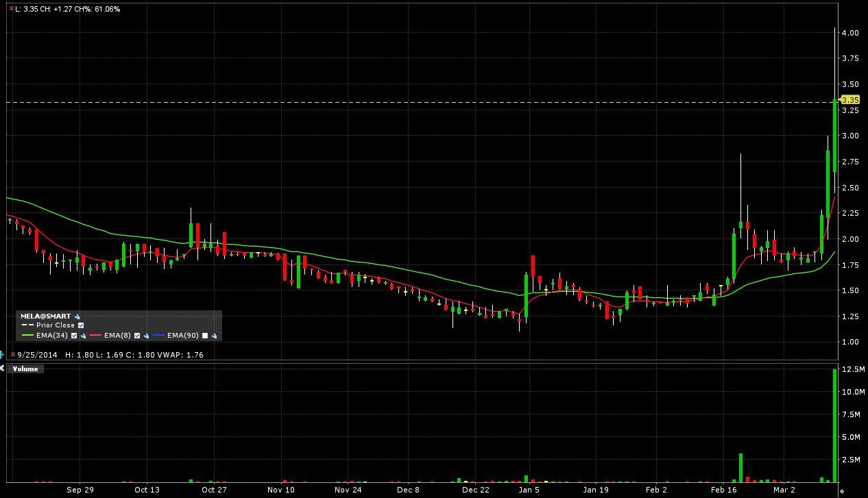868x498 pixels.
Task: Close the Volume sub-panel with its X
Action: coord(3,369)
